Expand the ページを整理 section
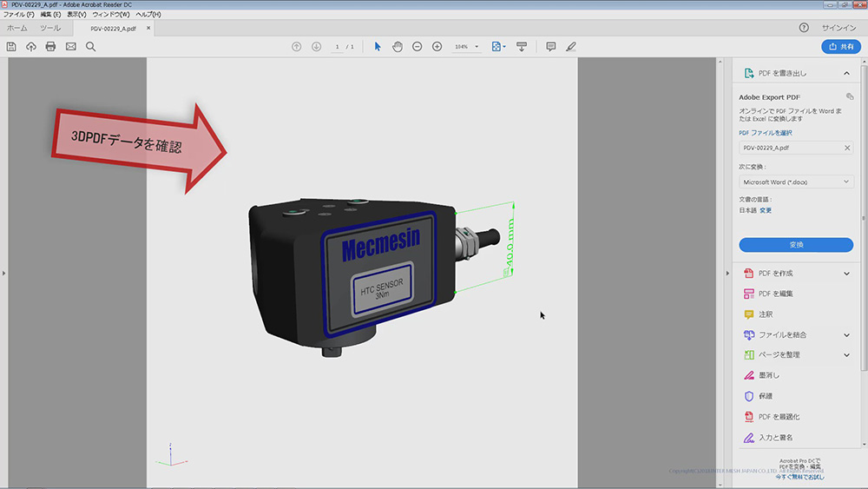 [846, 355]
